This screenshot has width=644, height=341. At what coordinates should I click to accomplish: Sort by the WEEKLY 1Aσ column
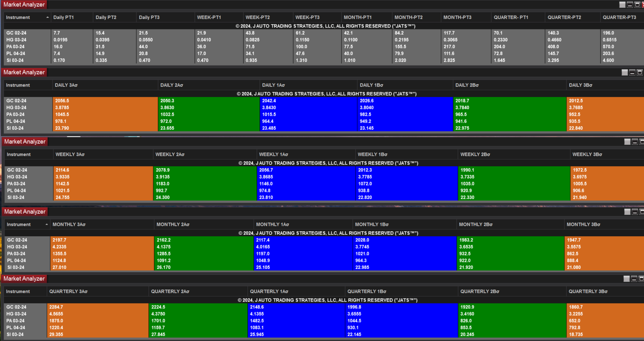(x=306, y=155)
